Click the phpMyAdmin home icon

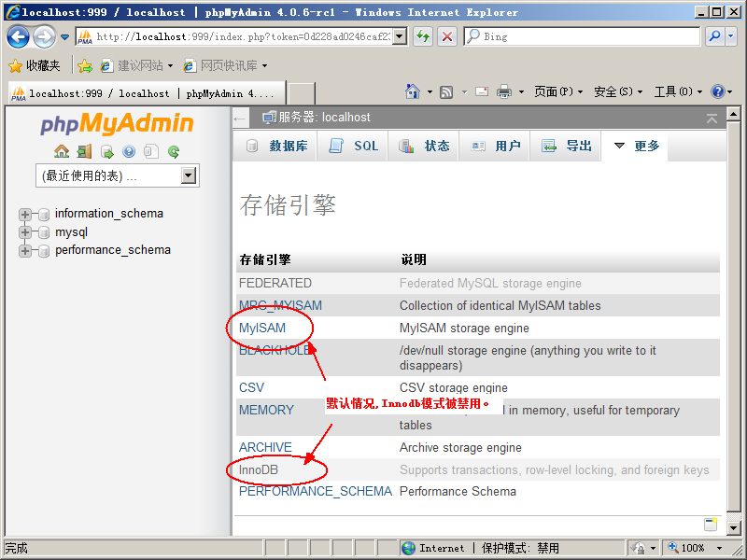pyautogui.click(x=62, y=151)
